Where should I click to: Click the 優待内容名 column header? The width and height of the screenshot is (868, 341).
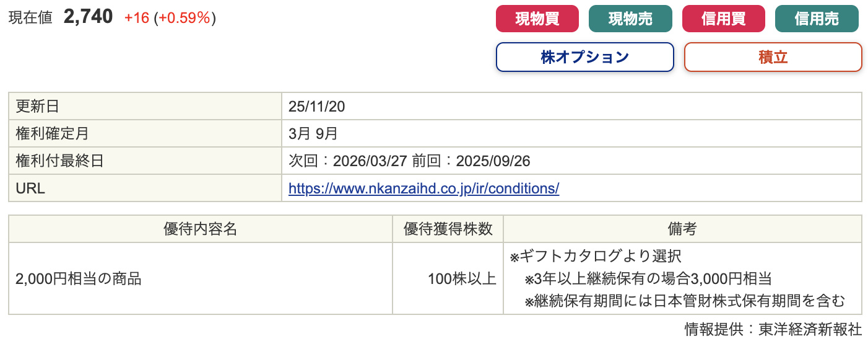click(x=200, y=229)
